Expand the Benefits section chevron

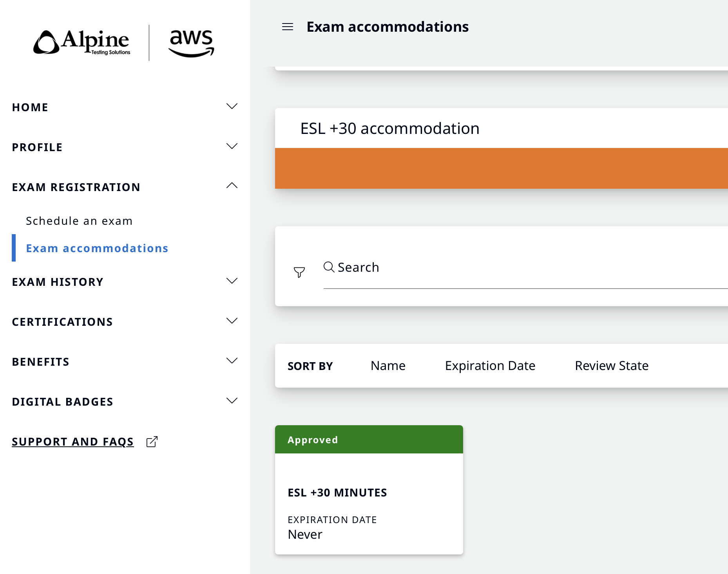(232, 361)
